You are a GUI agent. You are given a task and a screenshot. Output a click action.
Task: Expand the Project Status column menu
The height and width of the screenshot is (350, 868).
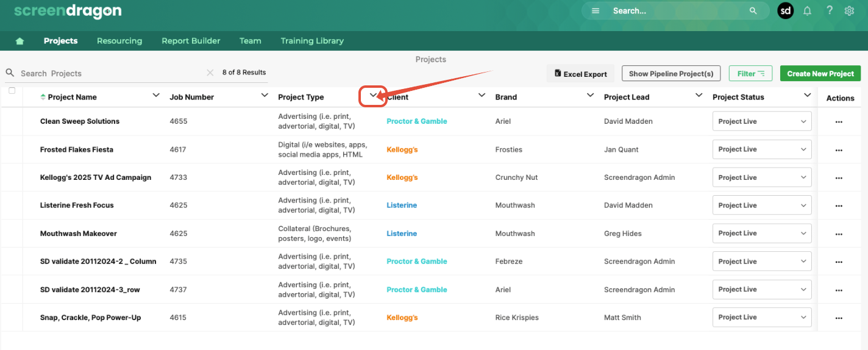pos(807,95)
